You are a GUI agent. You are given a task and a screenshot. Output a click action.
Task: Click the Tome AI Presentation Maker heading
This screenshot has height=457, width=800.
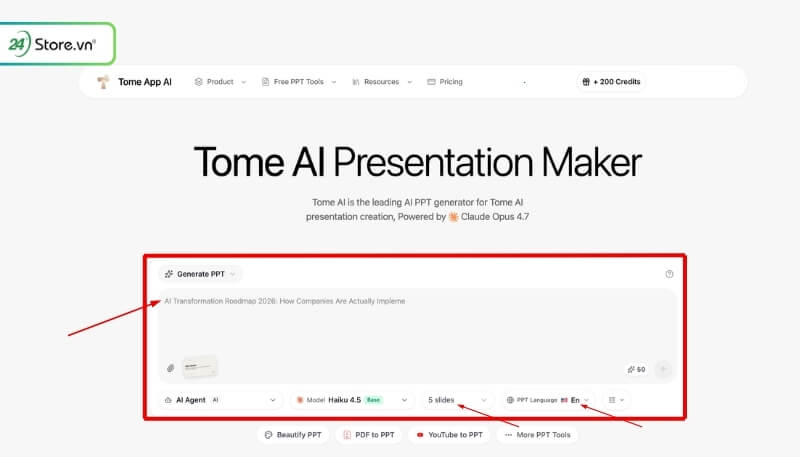(417, 162)
